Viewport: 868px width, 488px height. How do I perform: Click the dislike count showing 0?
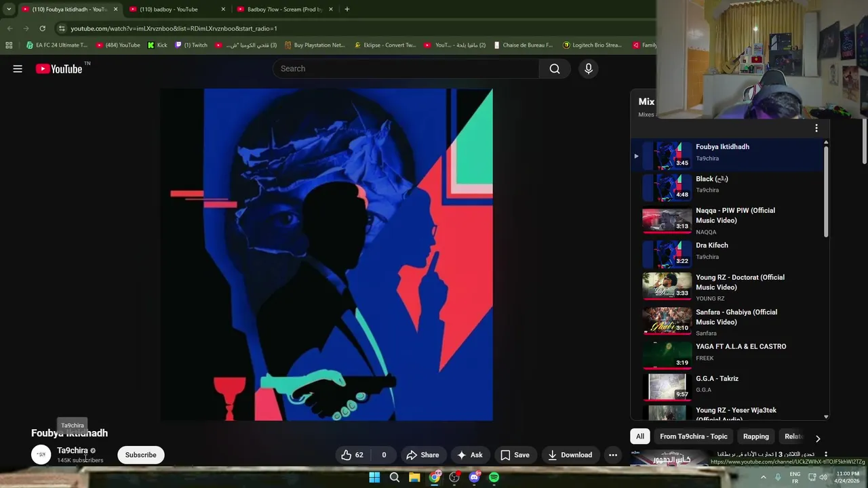[x=383, y=455]
